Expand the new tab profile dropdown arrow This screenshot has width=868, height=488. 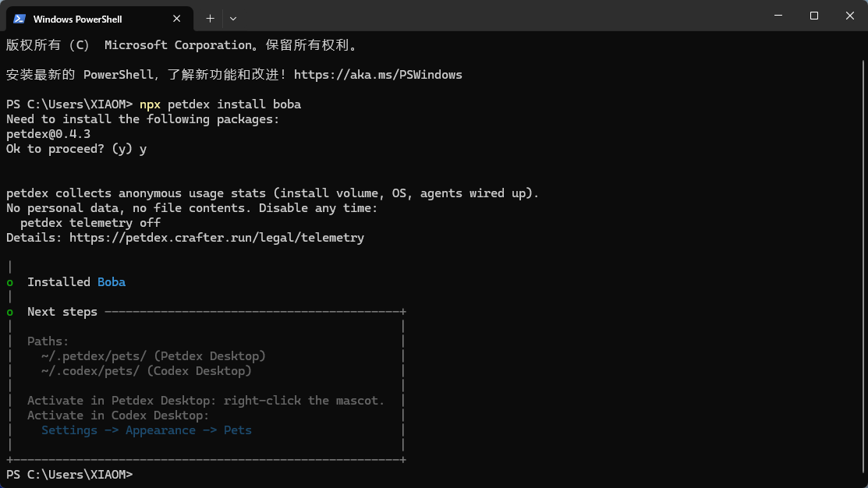point(233,19)
